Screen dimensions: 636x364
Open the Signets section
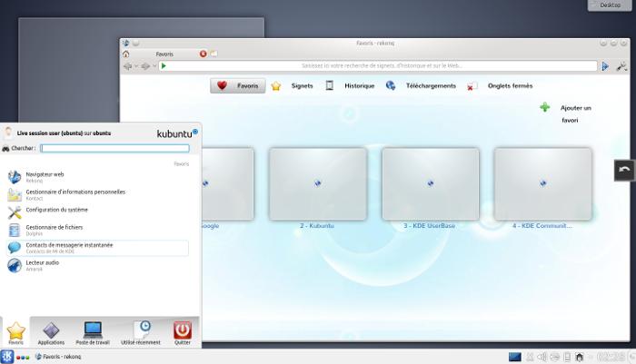(303, 85)
